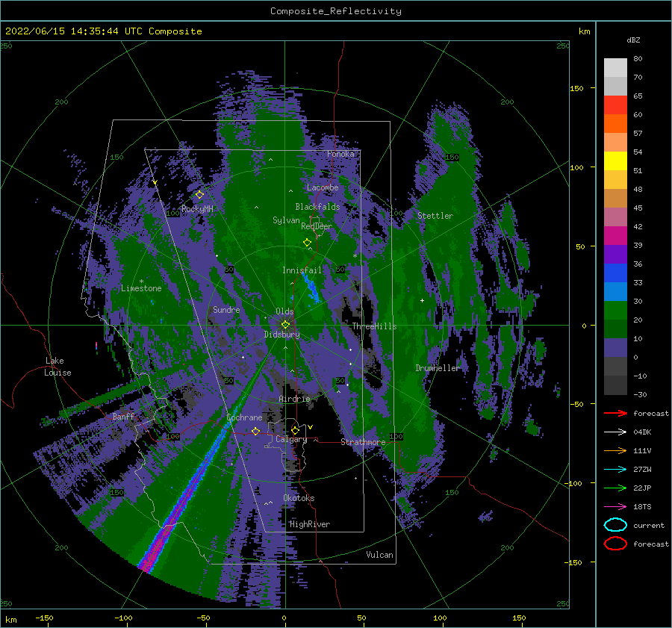
Task: Click the bright yellow swatch in dBZ scale
Action: point(615,161)
